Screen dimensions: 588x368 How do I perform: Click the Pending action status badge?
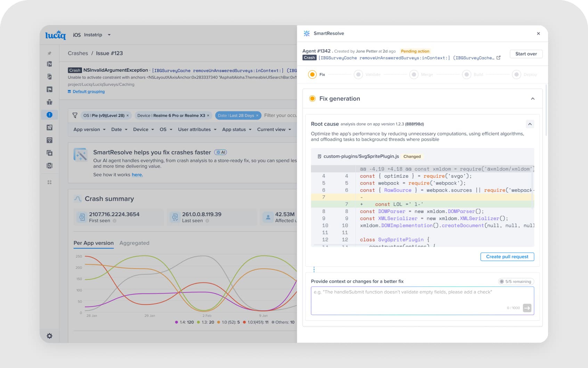415,51
